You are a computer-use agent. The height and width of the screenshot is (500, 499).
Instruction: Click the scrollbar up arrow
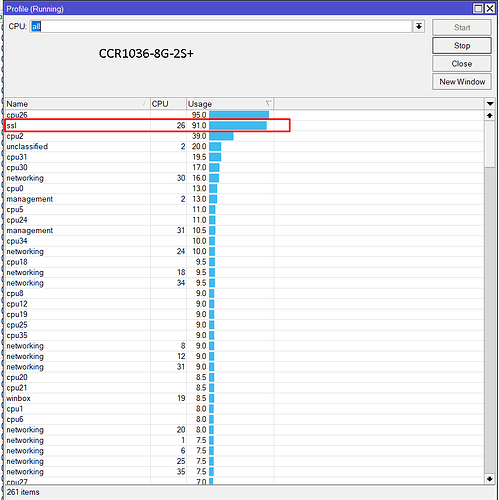click(489, 115)
